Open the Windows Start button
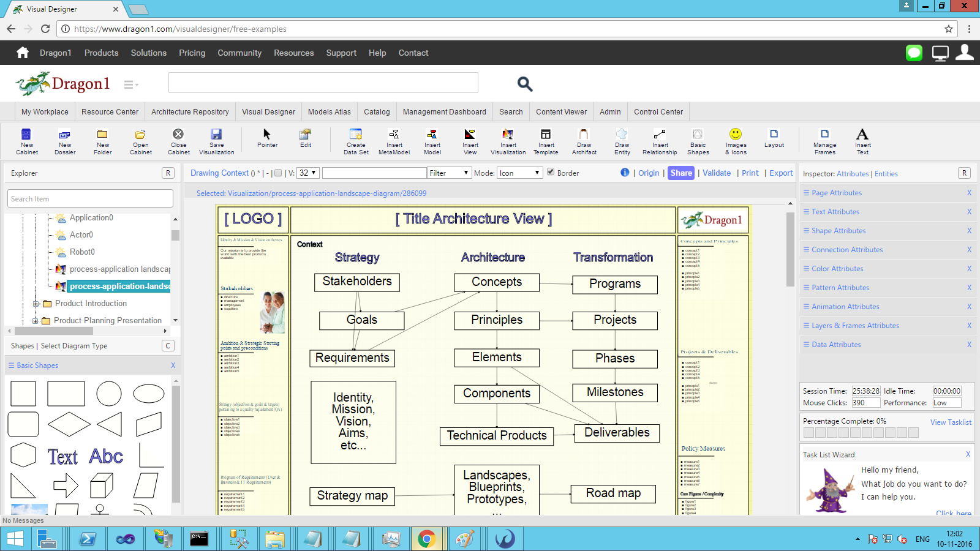This screenshot has width=980, height=551. pos(15,539)
